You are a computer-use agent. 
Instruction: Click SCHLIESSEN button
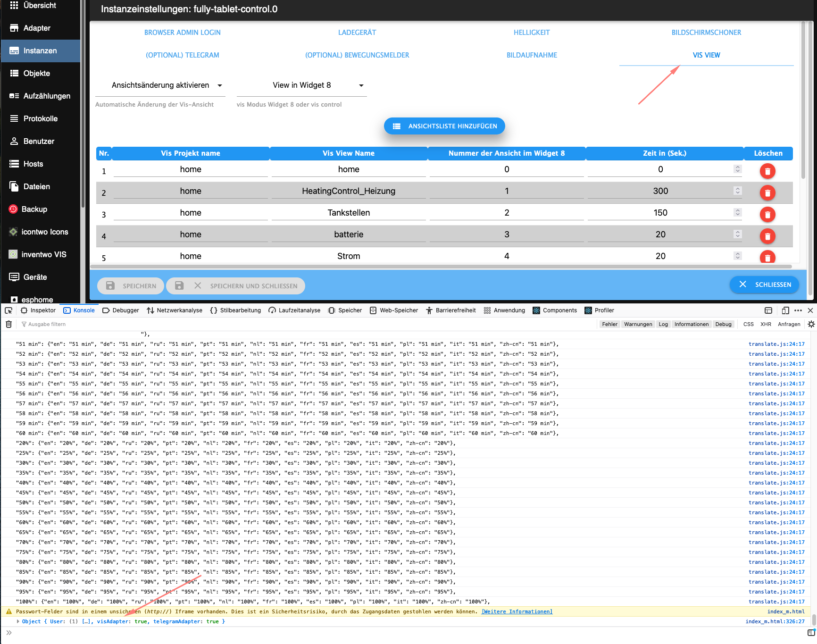click(765, 284)
